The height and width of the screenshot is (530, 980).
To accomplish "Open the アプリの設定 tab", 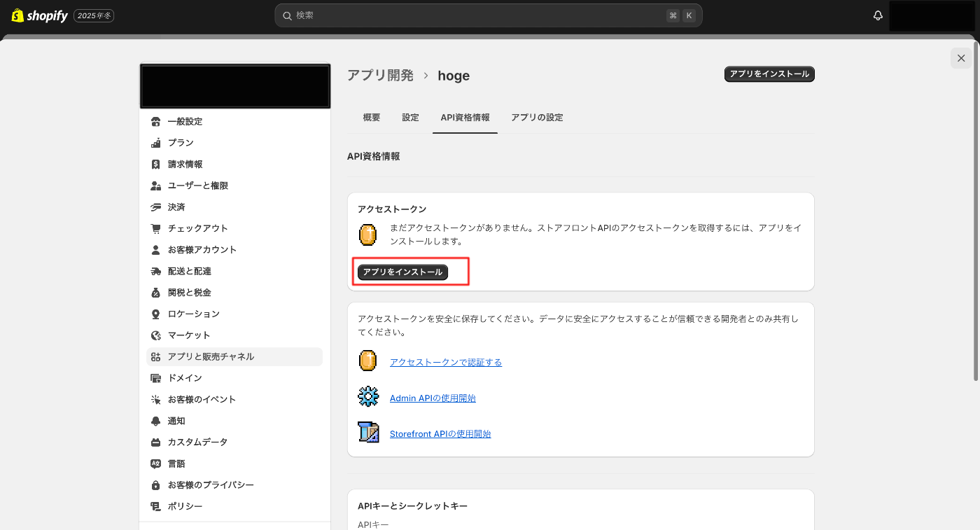I will point(537,118).
